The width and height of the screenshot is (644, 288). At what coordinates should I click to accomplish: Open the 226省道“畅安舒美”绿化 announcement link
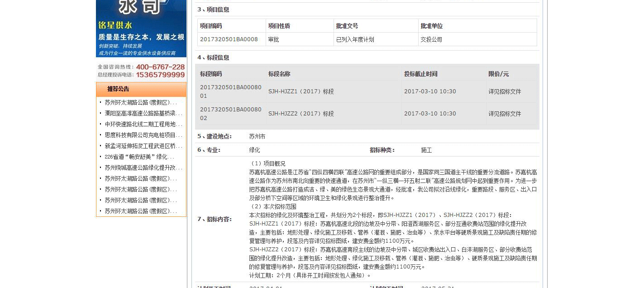139,157
